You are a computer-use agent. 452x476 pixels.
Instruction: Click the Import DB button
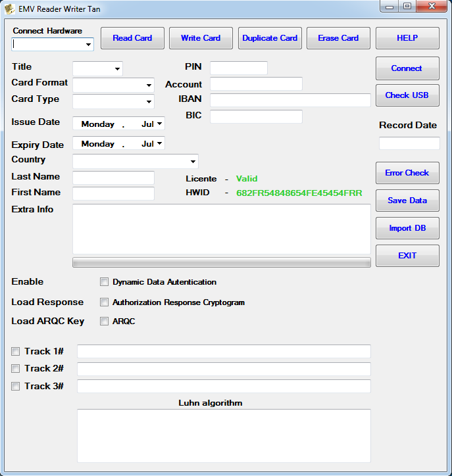(x=407, y=228)
